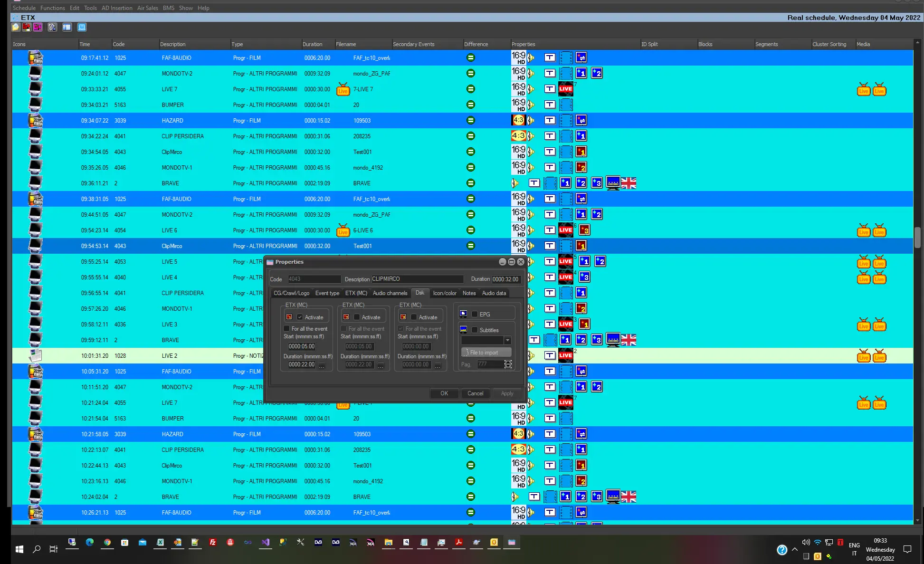The width and height of the screenshot is (924, 564).
Task: Click the UK flag icon in first BRAVE row
Action: (629, 183)
